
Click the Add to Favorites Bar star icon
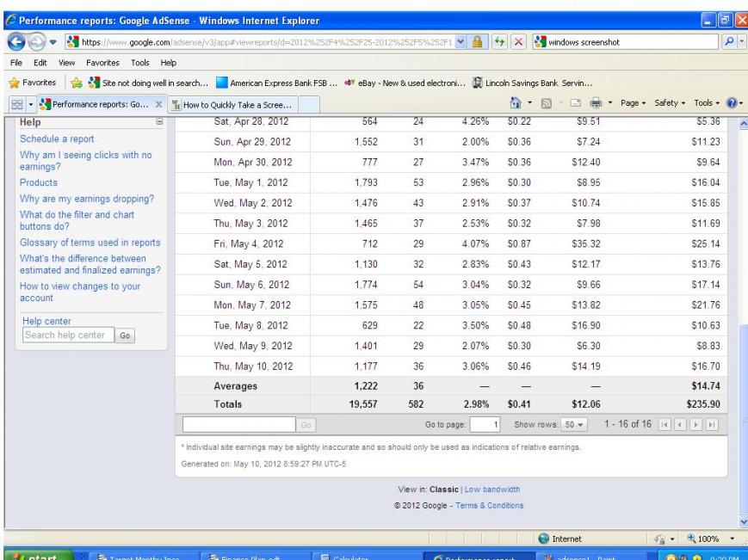pyautogui.click(x=77, y=83)
